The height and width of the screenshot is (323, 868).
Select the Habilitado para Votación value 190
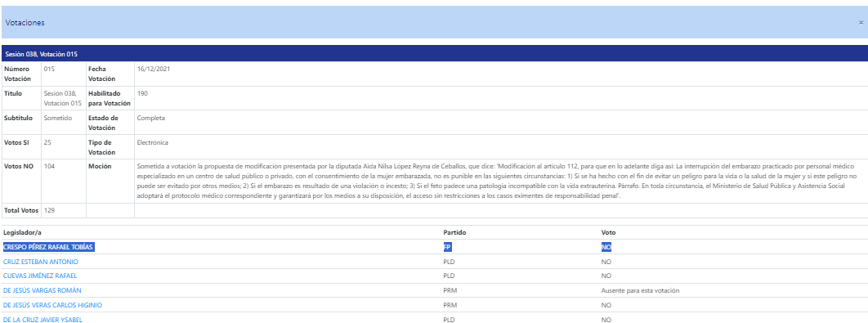pyautogui.click(x=142, y=94)
